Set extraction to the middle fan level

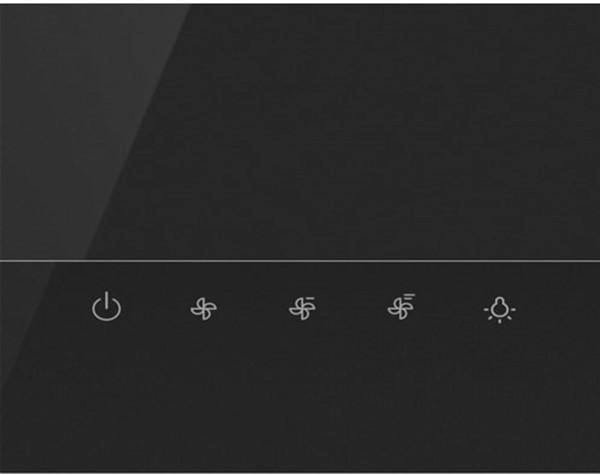[x=302, y=308]
